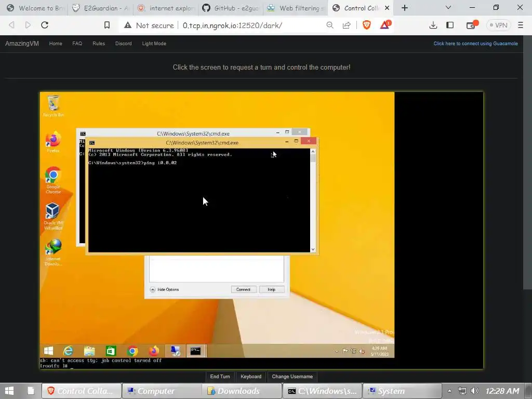
Task: Select Remote Desktop on VM taskbar
Action: [175, 351]
